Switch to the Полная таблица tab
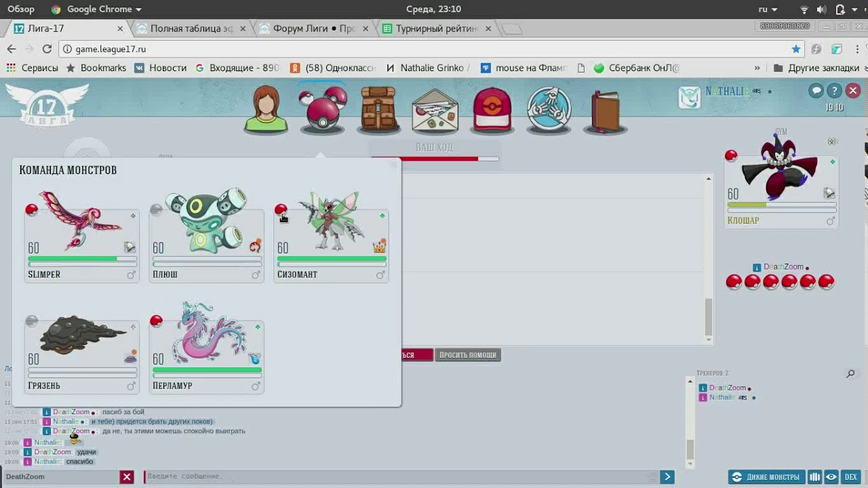Screen dimensions: 868x488 tap(191, 28)
